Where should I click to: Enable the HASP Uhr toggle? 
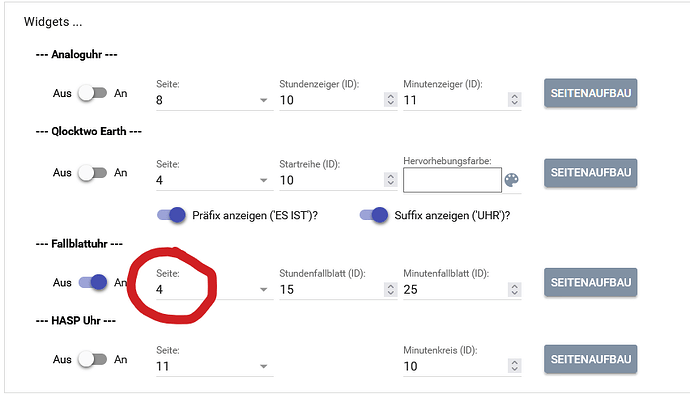click(x=92, y=359)
